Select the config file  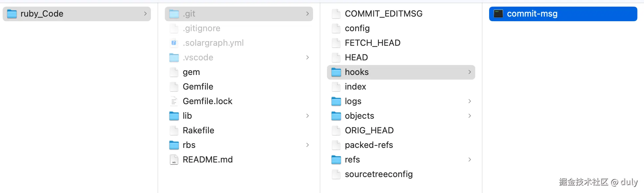click(357, 28)
